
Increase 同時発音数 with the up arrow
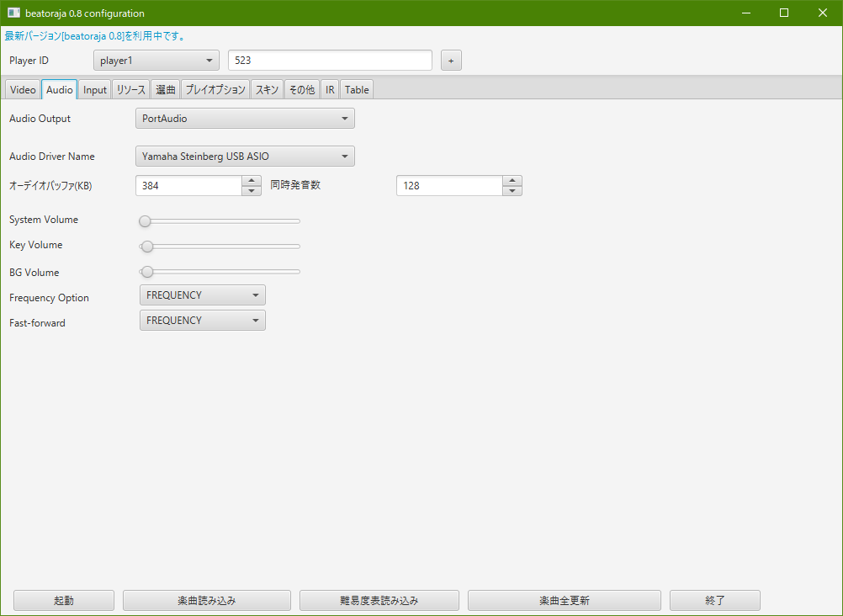(x=512, y=181)
